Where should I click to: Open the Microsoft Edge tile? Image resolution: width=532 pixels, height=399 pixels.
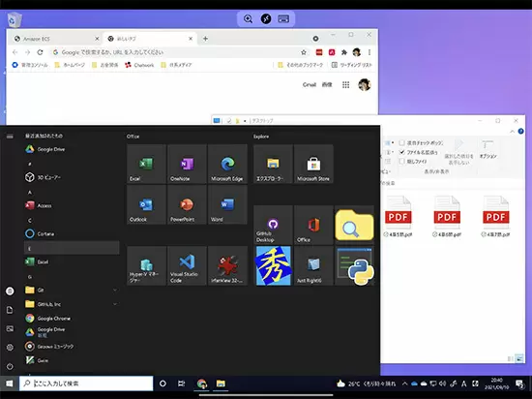[227, 164]
